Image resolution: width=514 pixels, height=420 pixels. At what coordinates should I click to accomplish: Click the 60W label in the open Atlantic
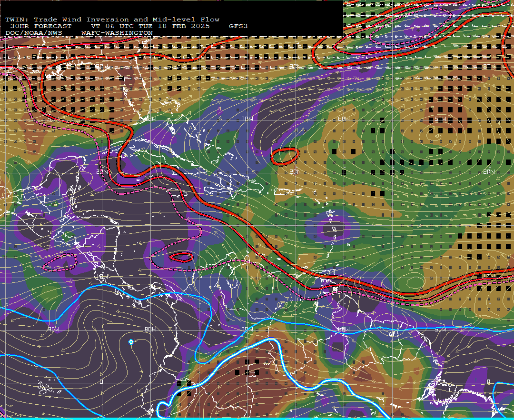344,119
